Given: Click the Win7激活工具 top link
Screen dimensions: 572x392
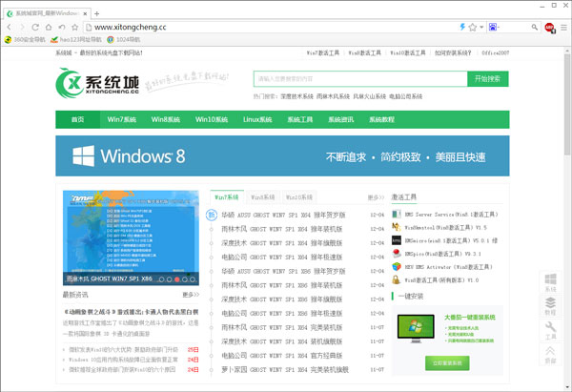Looking at the screenshot, I should click(323, 52).
